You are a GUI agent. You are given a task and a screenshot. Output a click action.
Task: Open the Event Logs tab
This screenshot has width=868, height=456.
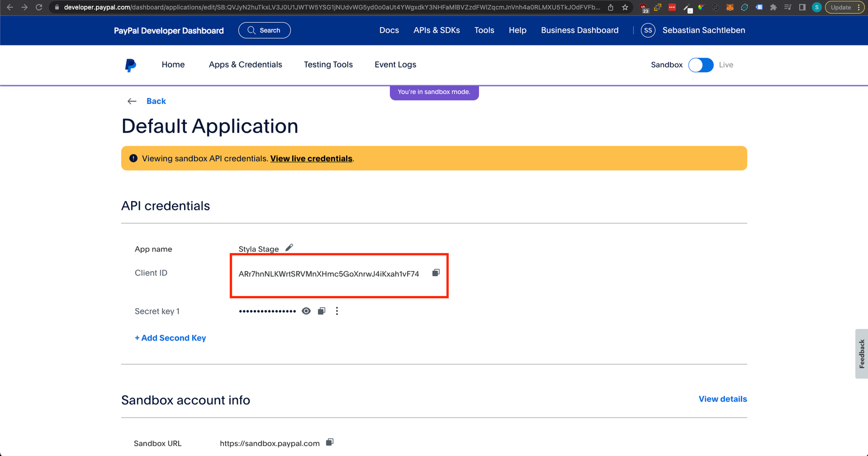click(395, 65)
